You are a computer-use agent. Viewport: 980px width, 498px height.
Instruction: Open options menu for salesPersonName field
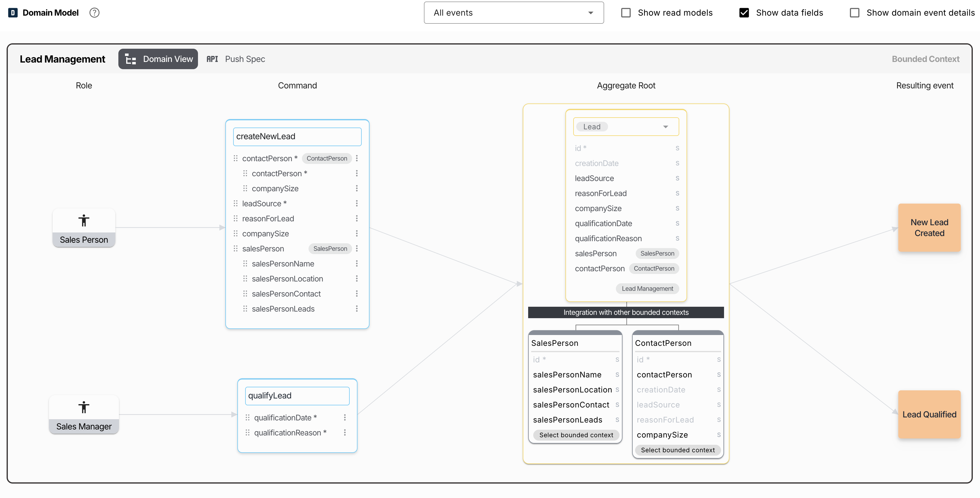(x=357, y=264)
